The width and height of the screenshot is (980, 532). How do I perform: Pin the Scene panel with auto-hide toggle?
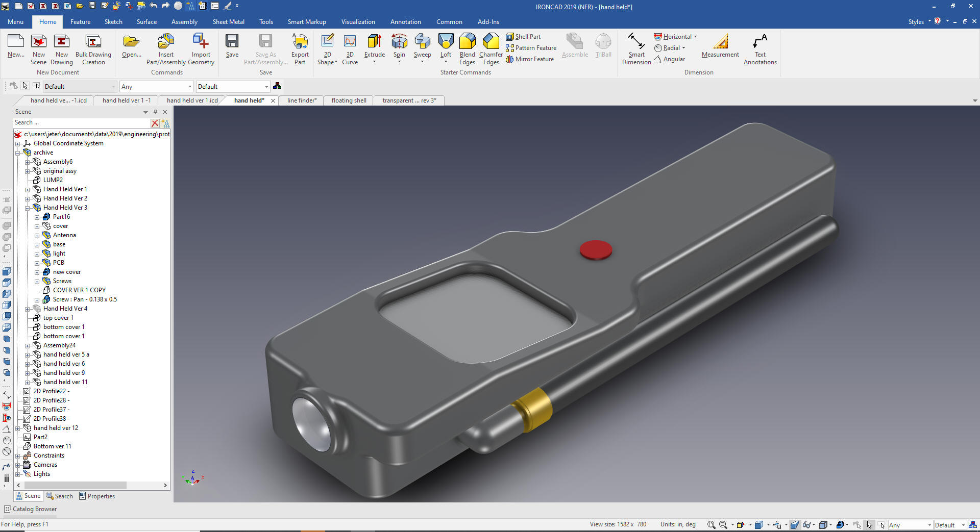[156, 112]
